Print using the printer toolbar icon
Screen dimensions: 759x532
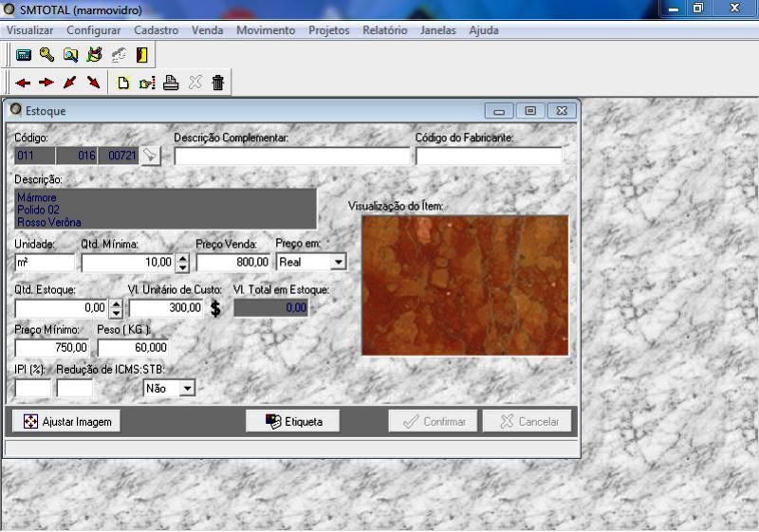[171, 83]
